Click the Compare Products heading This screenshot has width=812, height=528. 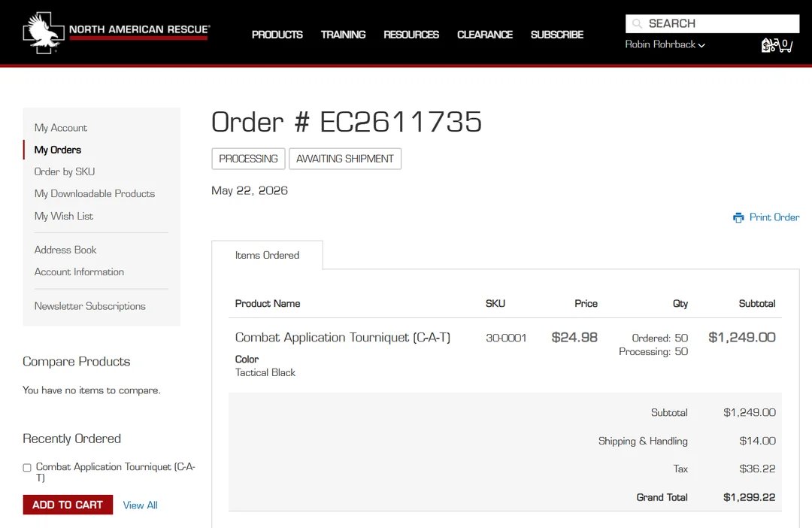pos(76,361)
